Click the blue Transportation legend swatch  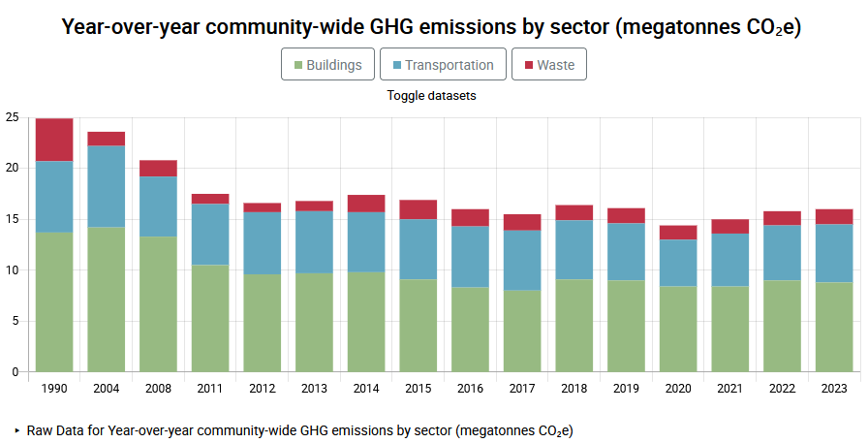(x=397, y=65)
